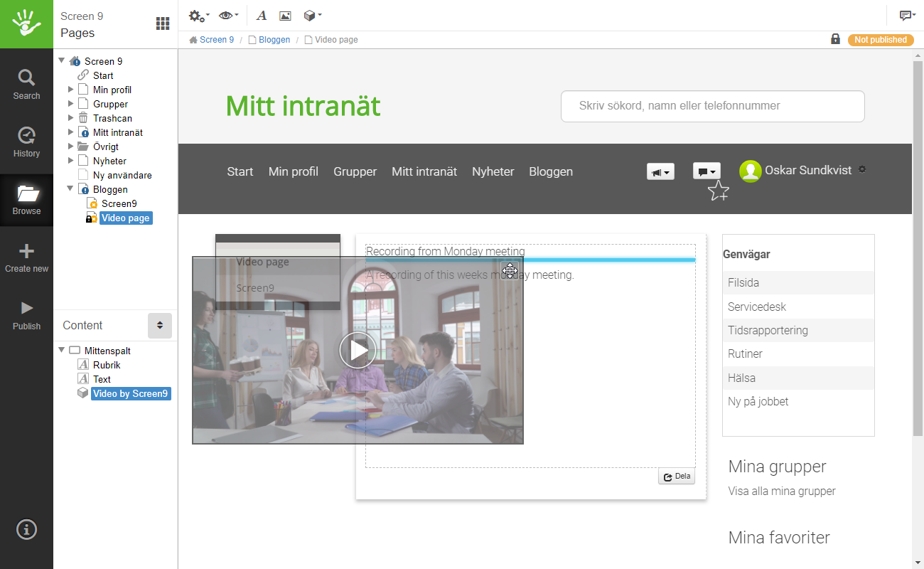Click the search field Skriv sökord
Viewport: 924px width, 569px height.
(x=713, y=106)
